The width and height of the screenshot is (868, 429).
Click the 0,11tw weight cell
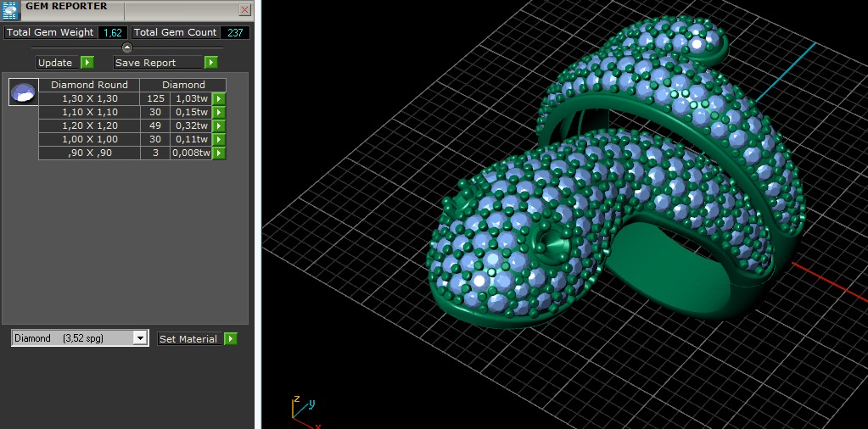pyautogui.click(x=191, y=139)
